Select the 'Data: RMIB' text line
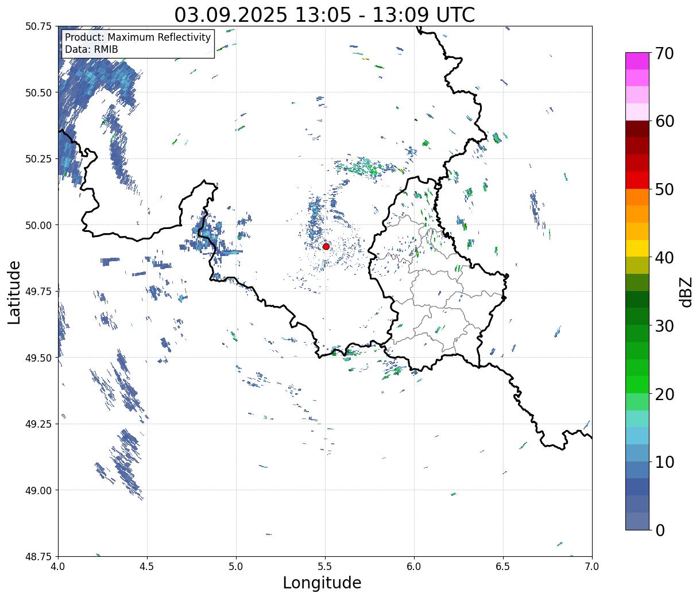Image resolution: width=700 pixels, height=597 pixels. pyautogui.click(x=91, y=49)
